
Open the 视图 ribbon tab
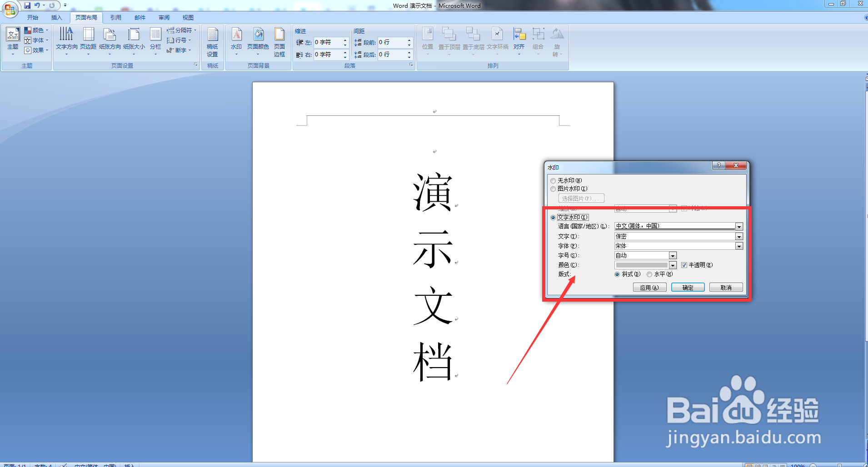pyautogui.click(x=187, y=17)
